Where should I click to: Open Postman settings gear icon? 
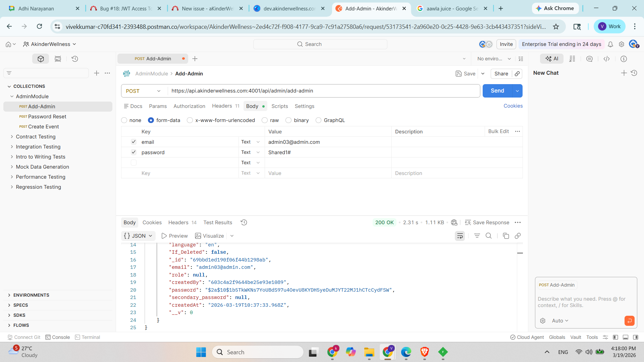tap(622, 44)
